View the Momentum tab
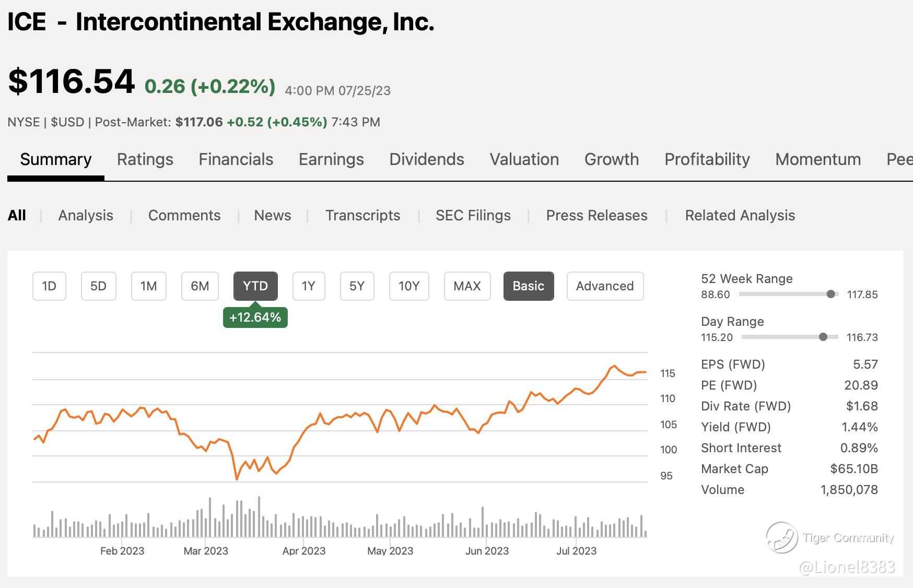 pyautogui.click(x=818, y=159)
